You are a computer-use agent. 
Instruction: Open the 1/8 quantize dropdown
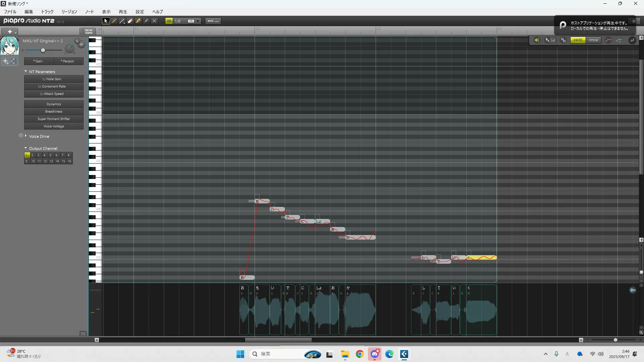198,21
